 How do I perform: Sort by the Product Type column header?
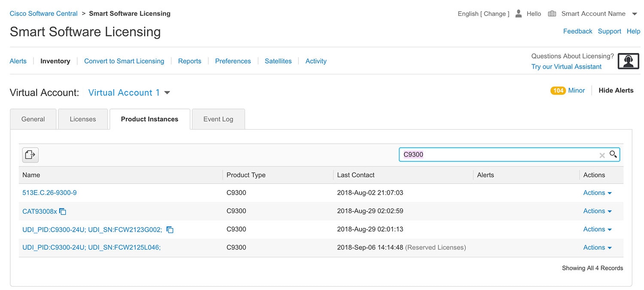246,175
